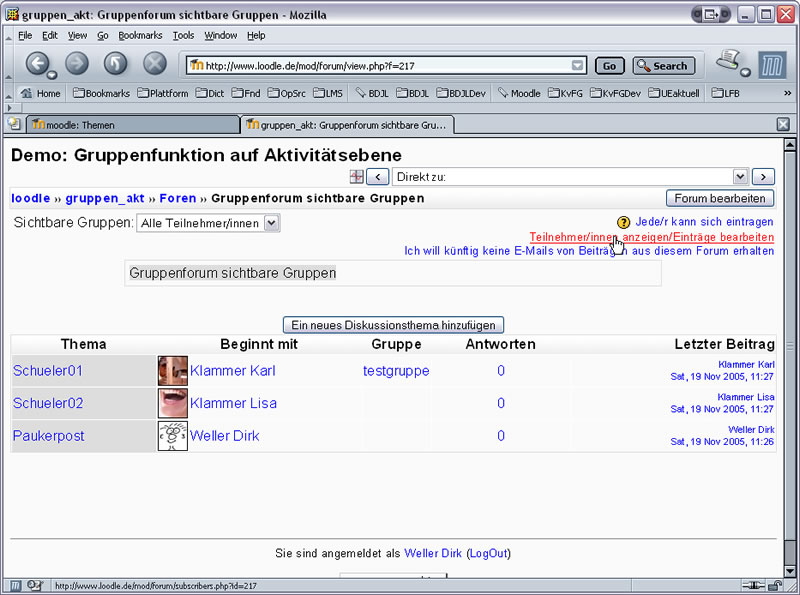Click the browser Back arrow button
This screenshot has height=595, width=800.
[x=37, y=65]
